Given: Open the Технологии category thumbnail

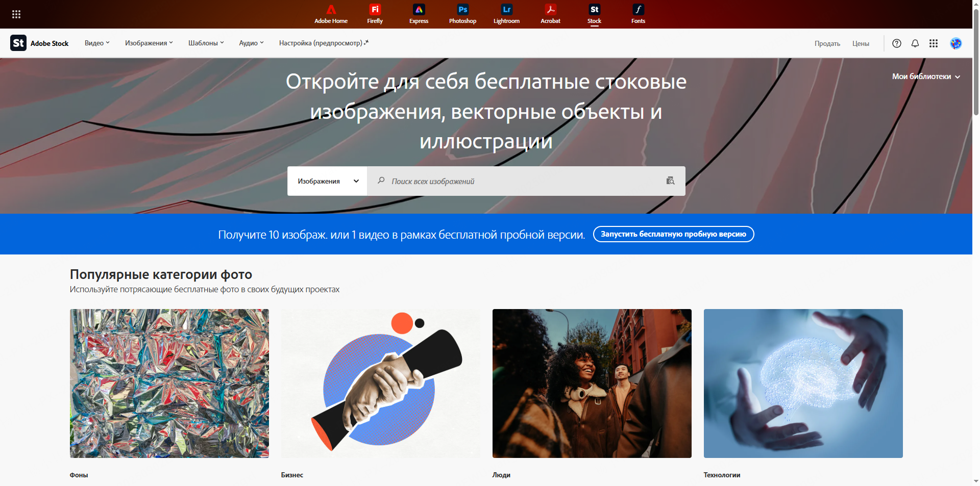Looking at the screenshot, I should 803,383.
